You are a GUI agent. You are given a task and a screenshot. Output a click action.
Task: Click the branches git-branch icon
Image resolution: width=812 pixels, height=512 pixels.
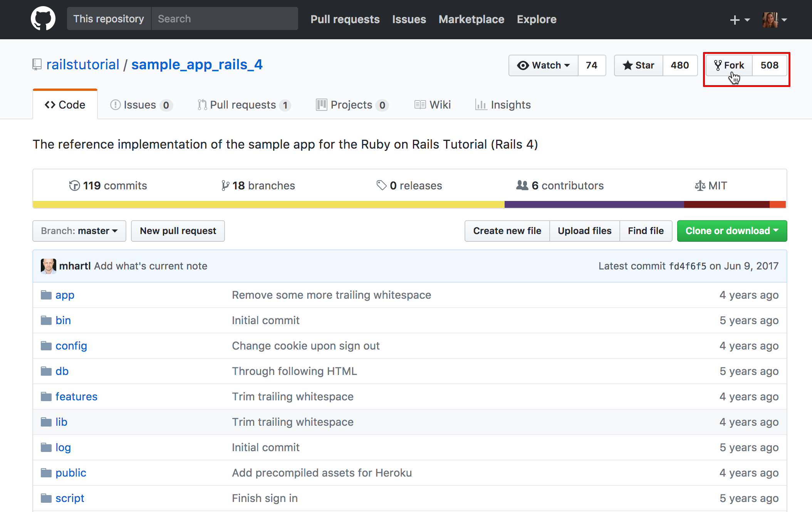225,186
